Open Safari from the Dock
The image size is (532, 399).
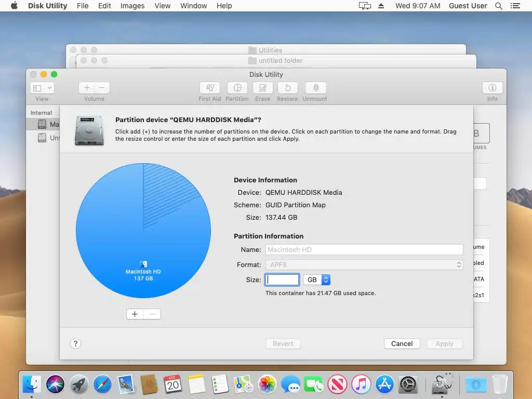click(x=102, y=384)
